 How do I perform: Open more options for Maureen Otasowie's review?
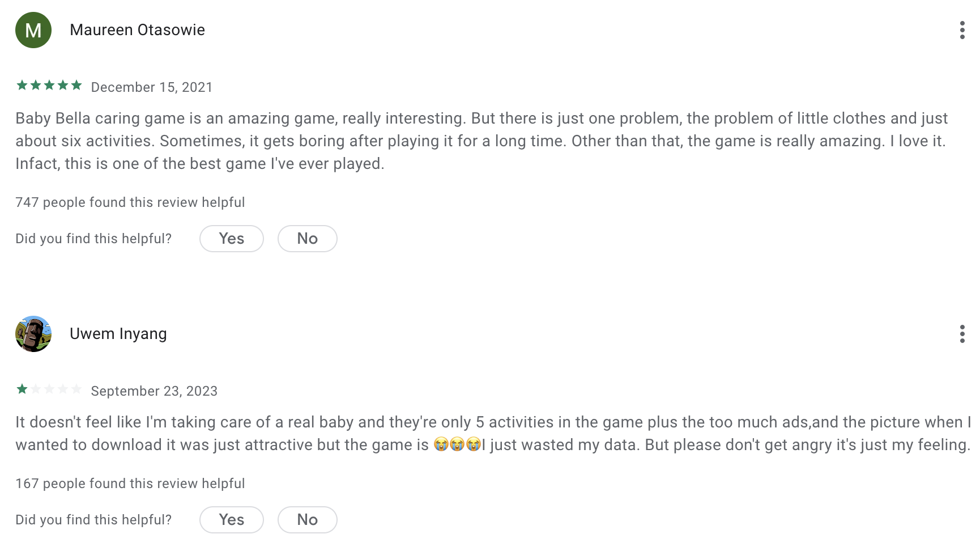pos(962,30)
